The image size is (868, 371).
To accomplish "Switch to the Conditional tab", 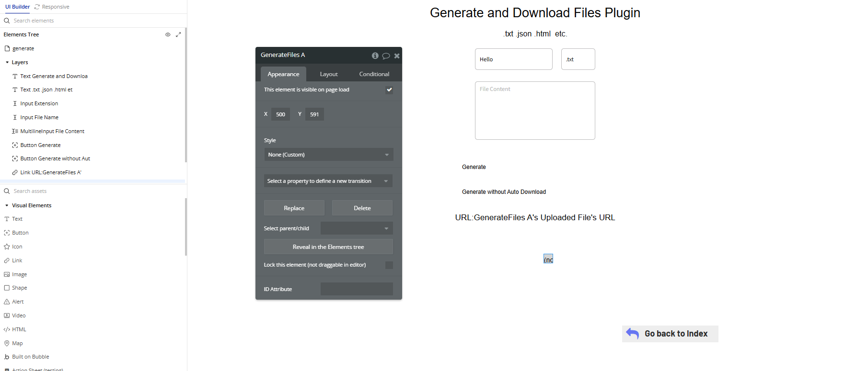I will [374, 74].
